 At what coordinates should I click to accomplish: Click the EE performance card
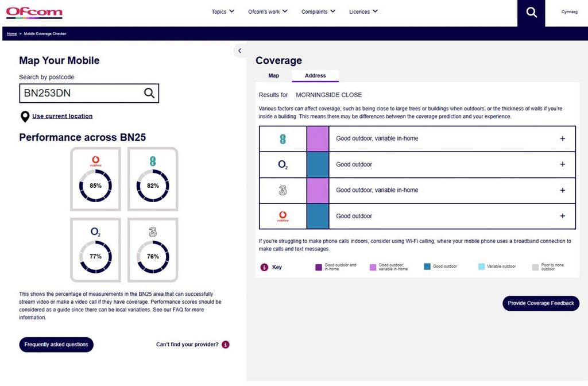coord(153,179)
